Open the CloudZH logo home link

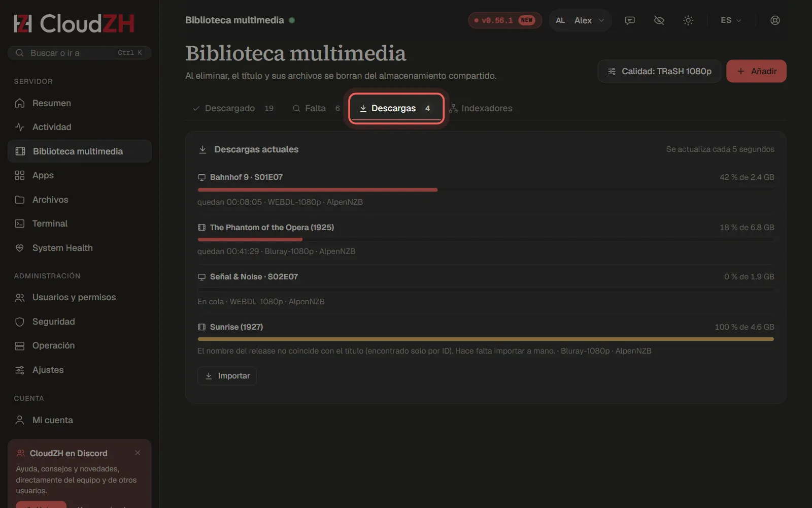[x=74, y=23]
